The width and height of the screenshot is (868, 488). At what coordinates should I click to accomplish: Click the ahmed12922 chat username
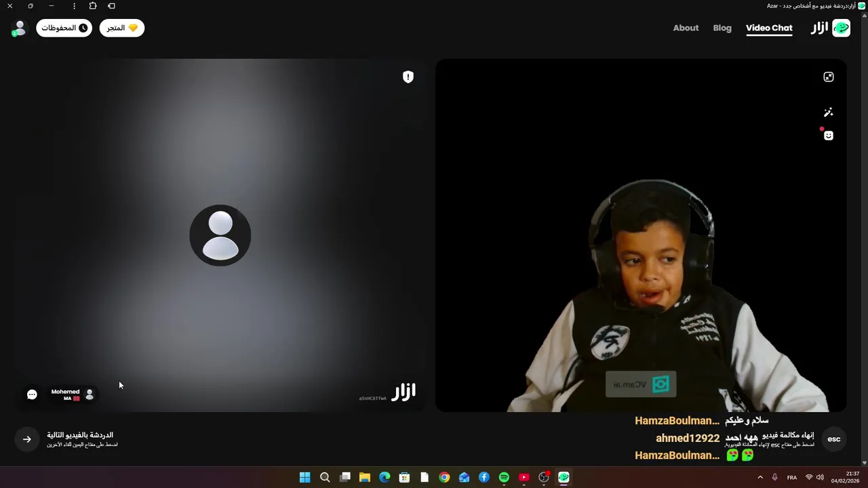point(688,439)
